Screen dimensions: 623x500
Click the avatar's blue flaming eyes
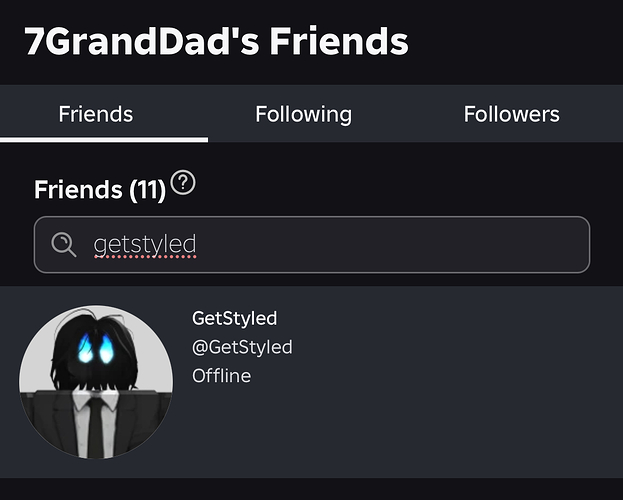pos(97,349)
